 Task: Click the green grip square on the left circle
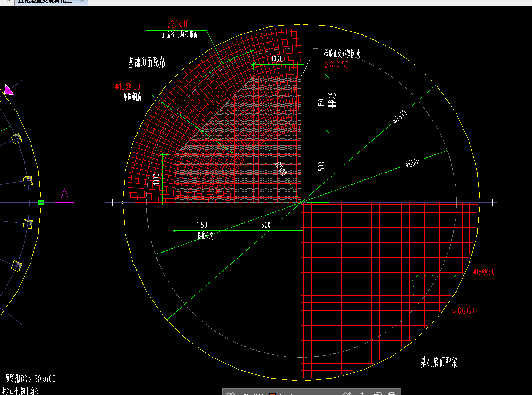41,203
